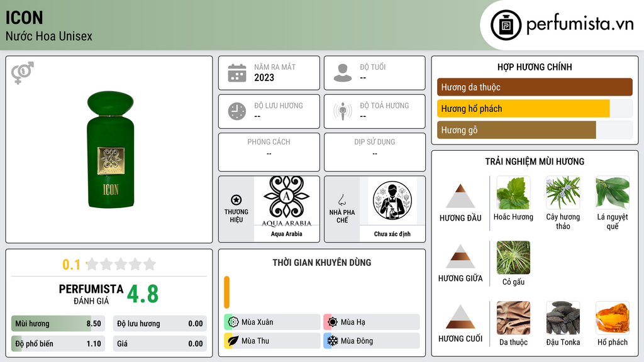Click the Hợp Hương Chính heading
The height and width of the screenshot is (362, 644).
tap(535, 67)
